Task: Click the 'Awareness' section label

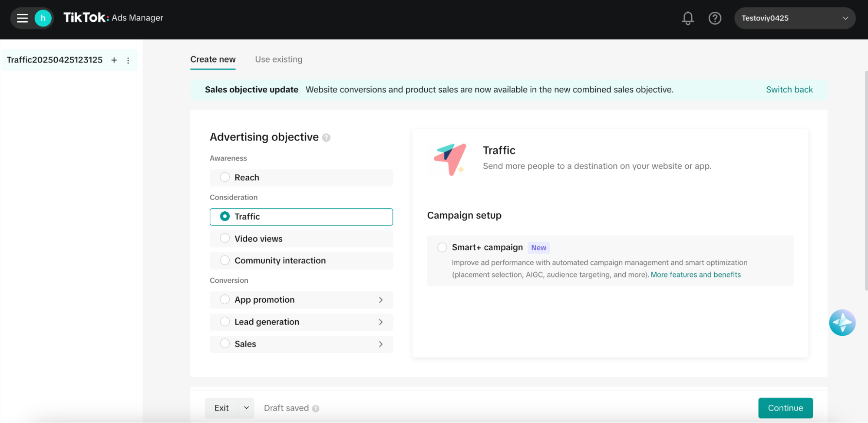Action: [228, 158]
